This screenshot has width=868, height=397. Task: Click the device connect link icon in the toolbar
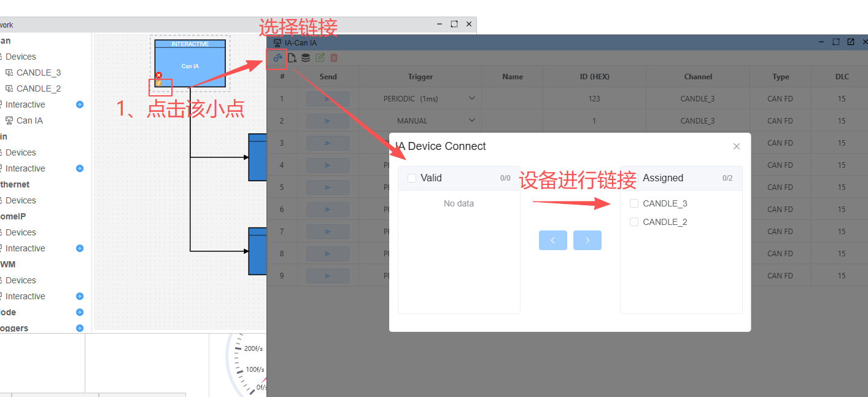(x=277, y=58)
